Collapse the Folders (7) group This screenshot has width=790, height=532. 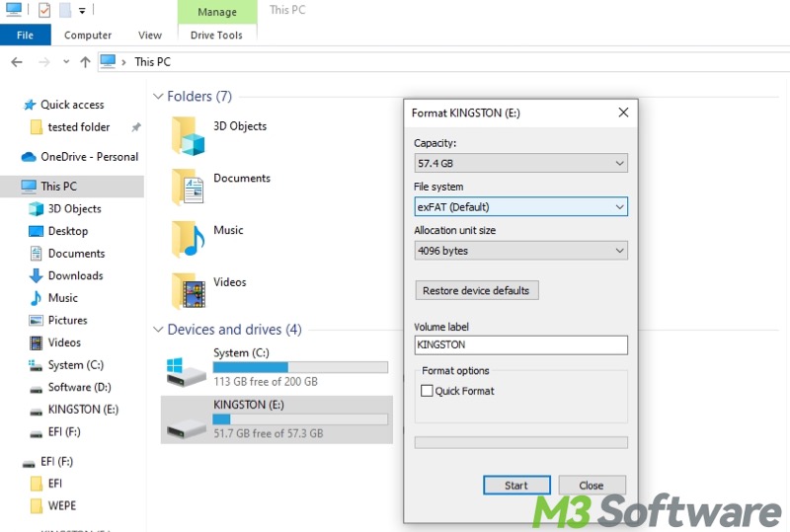(x=158, y=96)
